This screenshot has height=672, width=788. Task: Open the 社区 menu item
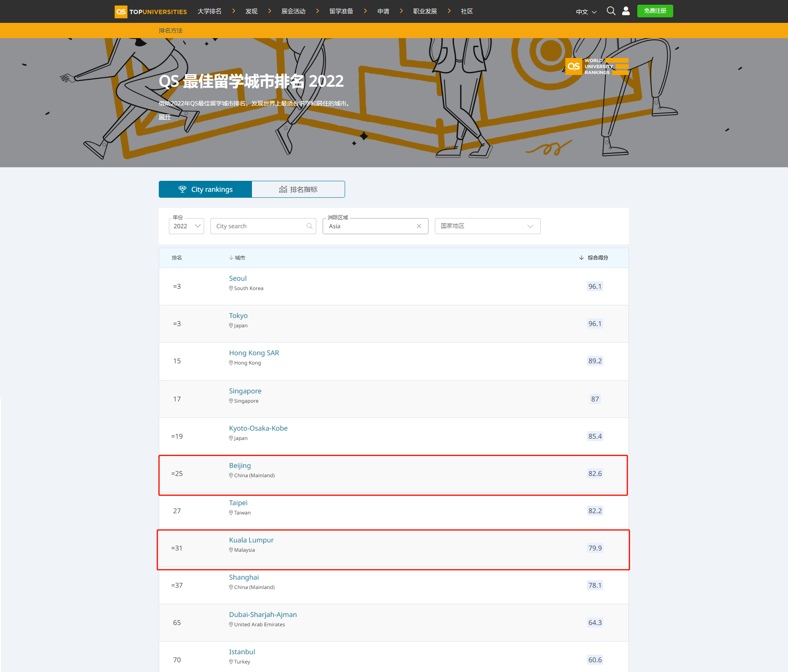click(467, 11)
